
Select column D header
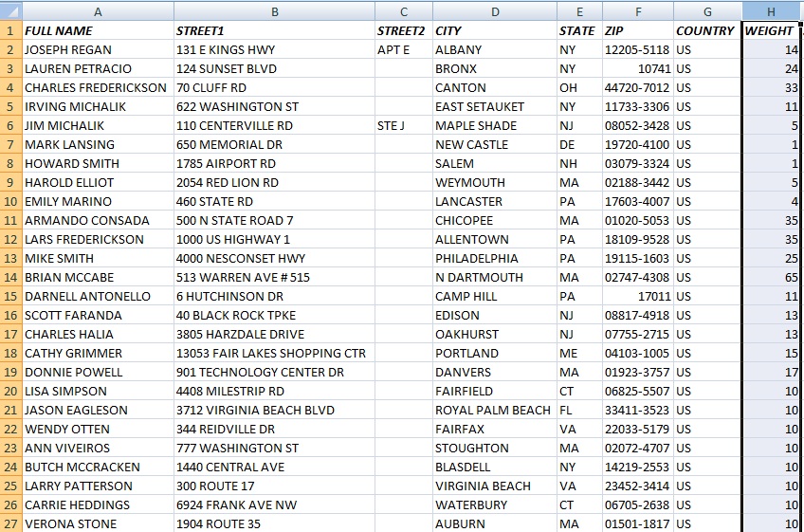coord(495,11)
